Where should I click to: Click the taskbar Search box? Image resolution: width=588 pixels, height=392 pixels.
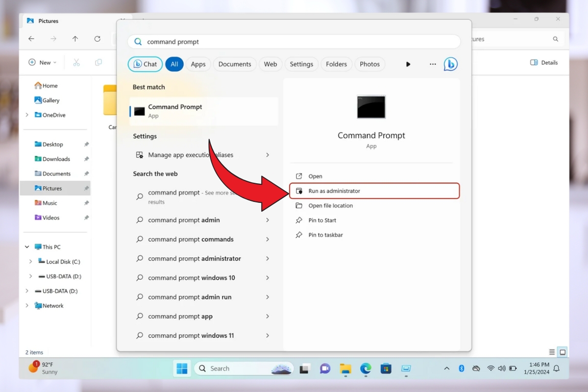click(x=244, y=368)
